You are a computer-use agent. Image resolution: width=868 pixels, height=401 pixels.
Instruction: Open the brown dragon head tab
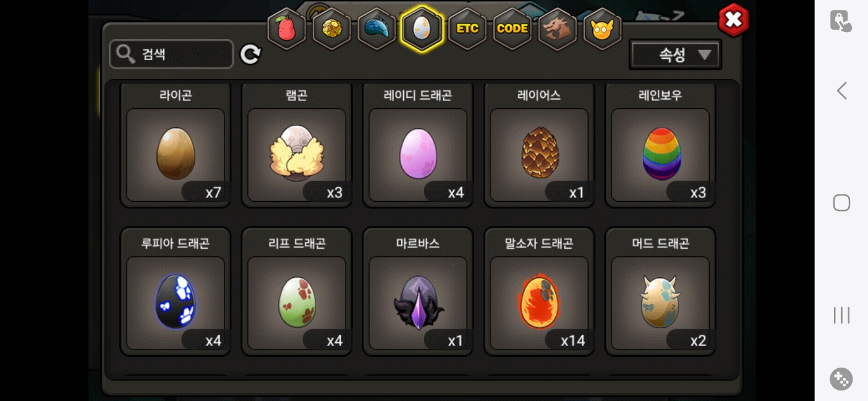click(x=558, y=28)
